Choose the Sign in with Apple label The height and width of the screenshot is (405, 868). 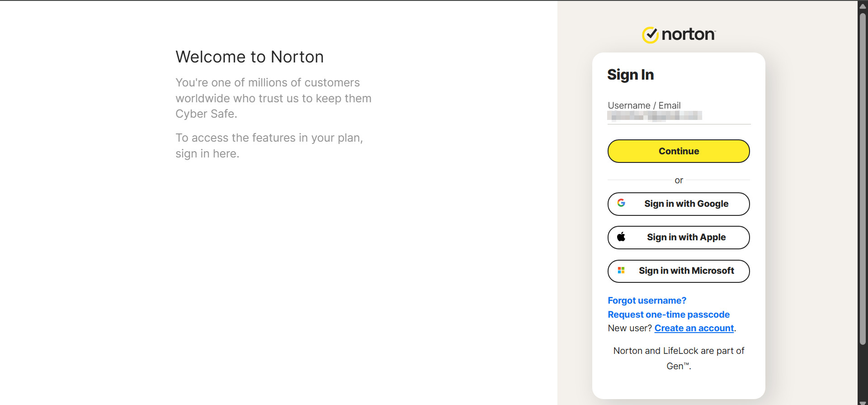[686, 237]
